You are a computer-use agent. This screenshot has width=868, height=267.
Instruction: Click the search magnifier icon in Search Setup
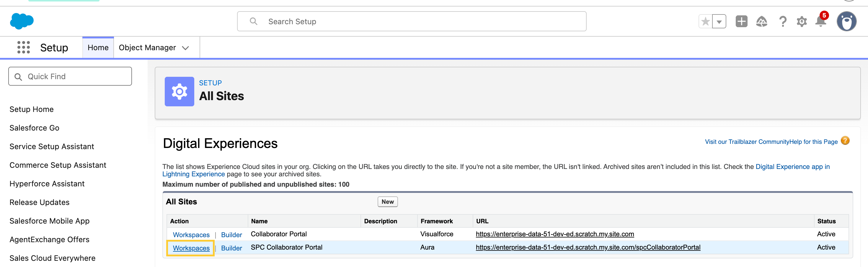253,21
